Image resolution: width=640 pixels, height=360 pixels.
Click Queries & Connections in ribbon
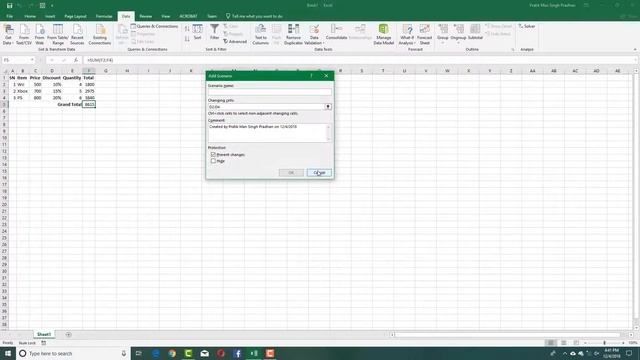pyautogui.click(x=154, y=26)
